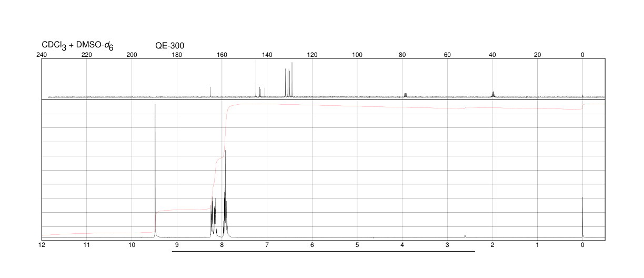Select the "0" tick label on the carbon axis
Viewport: 644px width, 278px height.
(582, 54)
